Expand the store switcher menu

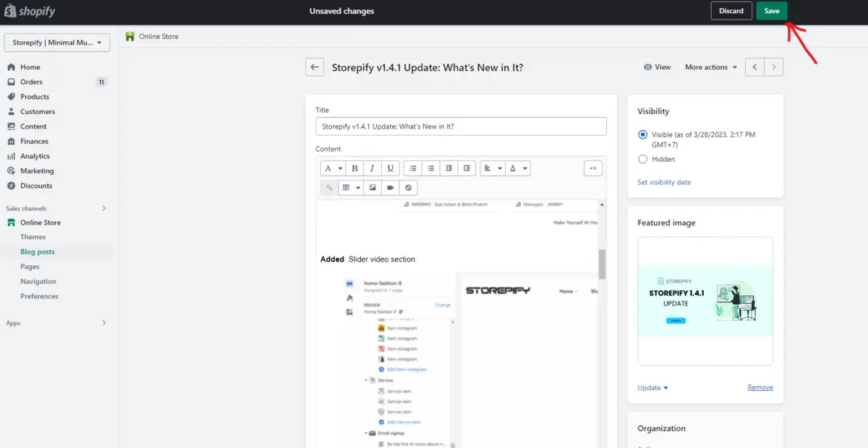pyautogui.click(x=56, y=43)
